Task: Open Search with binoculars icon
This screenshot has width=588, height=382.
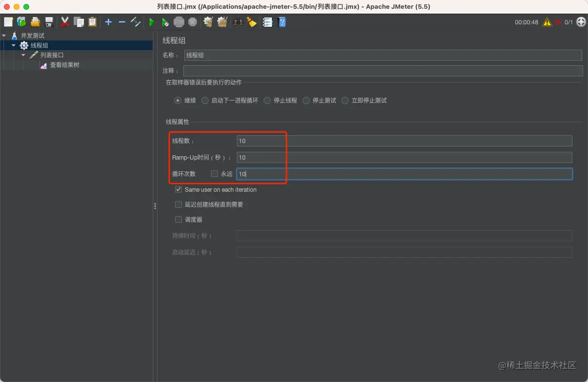Action: coord(238,22)
